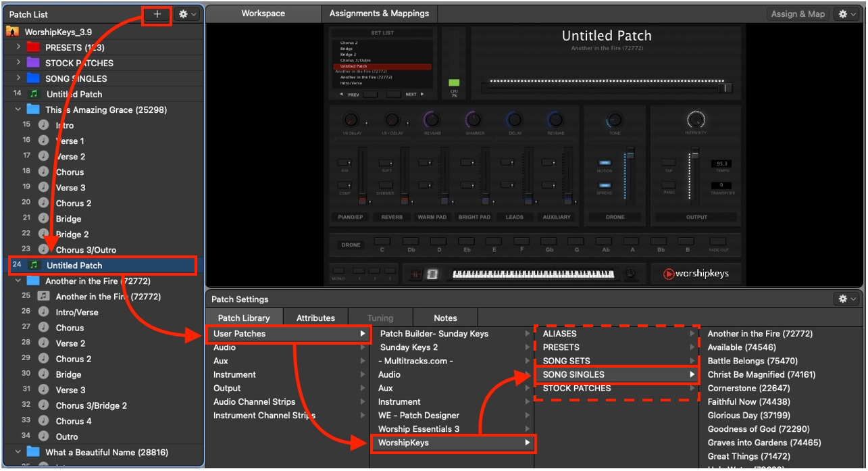Click the purple STOCK PATCHES folder icon
868x471 pixels.
[x=33, y=63]
